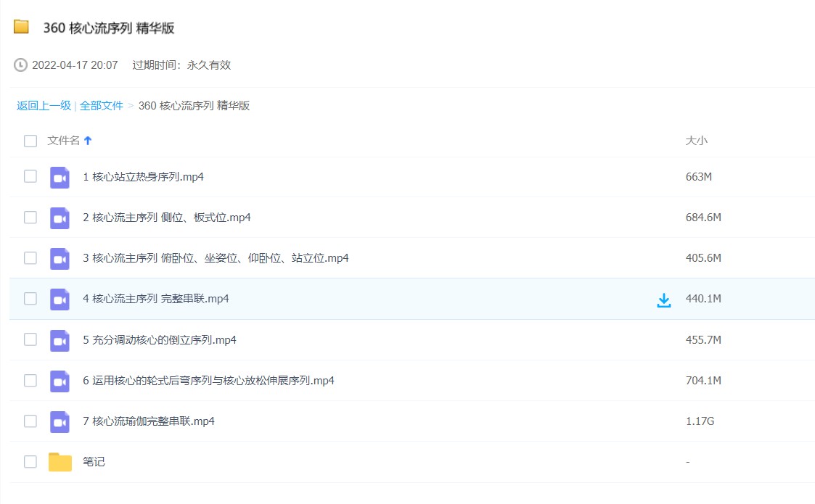Tick the checkbox next to 笔记 folder

tap(30, 461)
